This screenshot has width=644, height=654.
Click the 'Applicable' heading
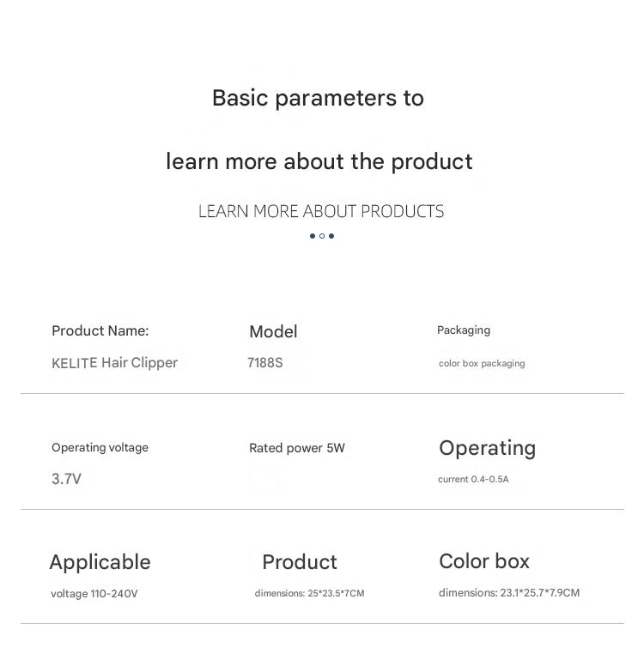click(100, 563)
